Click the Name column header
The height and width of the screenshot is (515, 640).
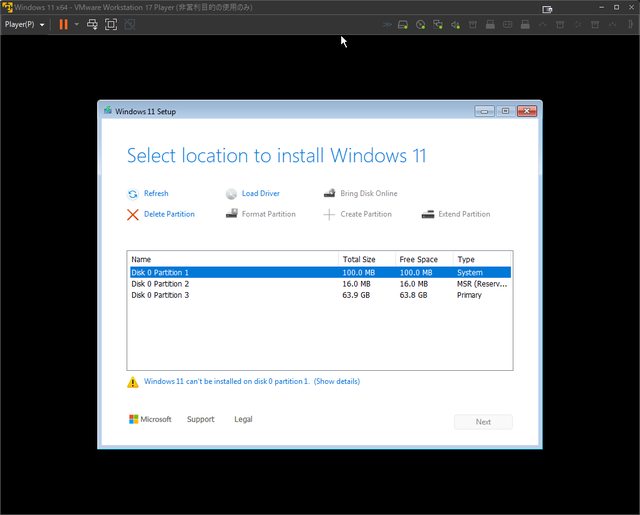[141, 259]
